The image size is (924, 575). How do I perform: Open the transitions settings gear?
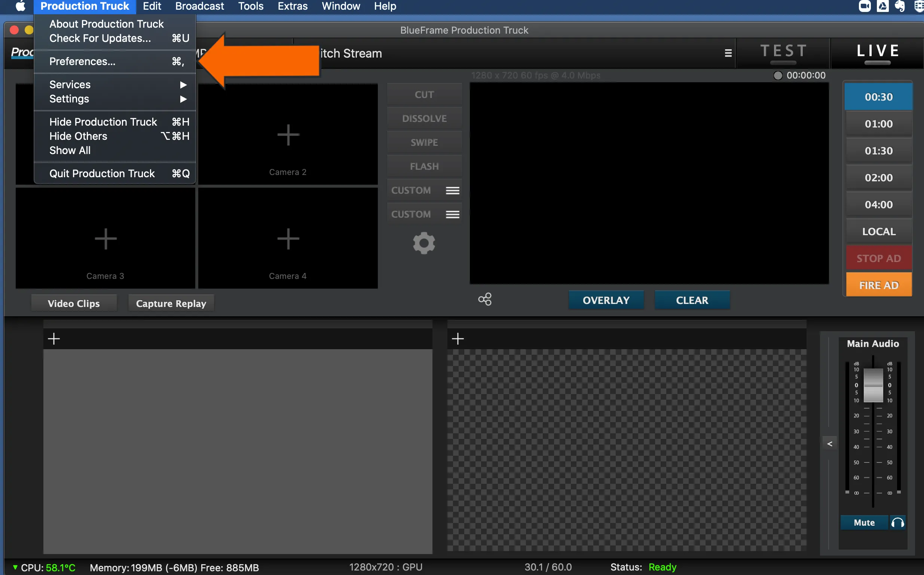tap(424, 243)
